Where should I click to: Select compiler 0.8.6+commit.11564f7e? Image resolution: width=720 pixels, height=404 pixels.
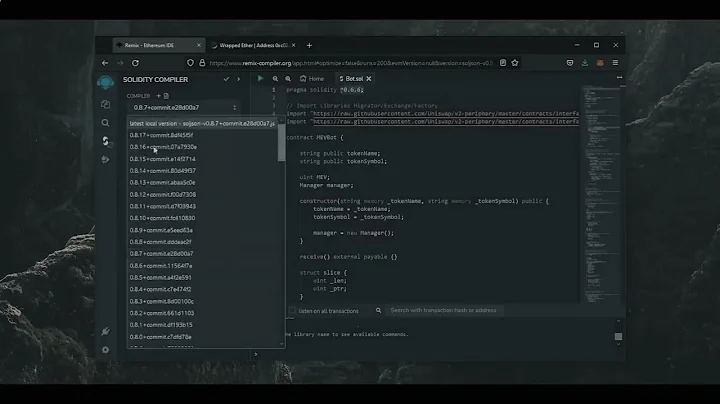click(x=202, y=266)
